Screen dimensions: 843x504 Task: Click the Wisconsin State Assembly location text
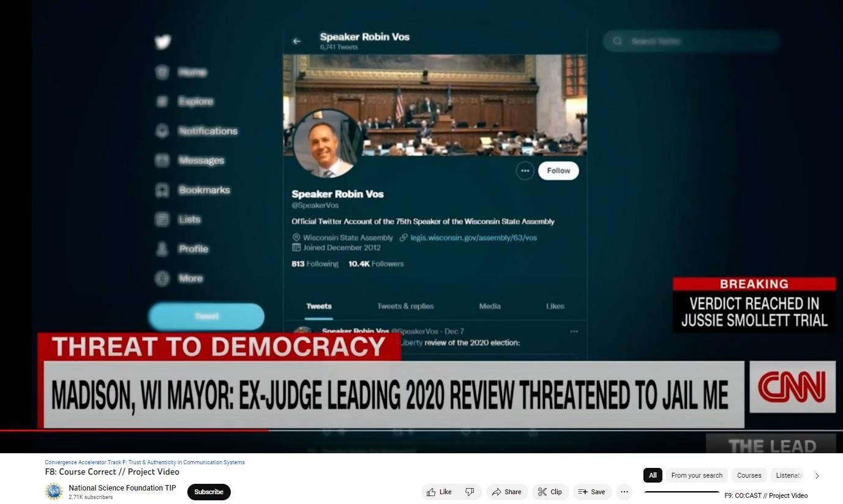(348, 237)
